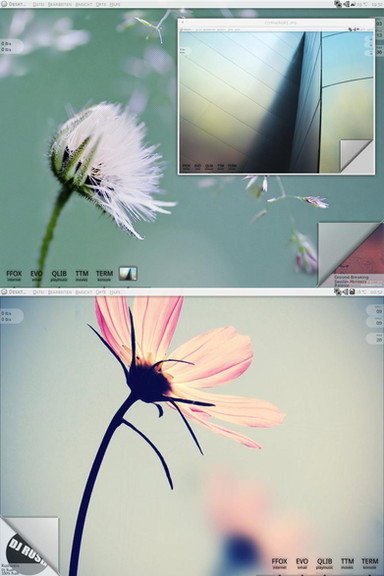This screenshot has width=384, height=576.
Task: Open the Desktop menu button on the dandelion desktop
Action: 14,4
